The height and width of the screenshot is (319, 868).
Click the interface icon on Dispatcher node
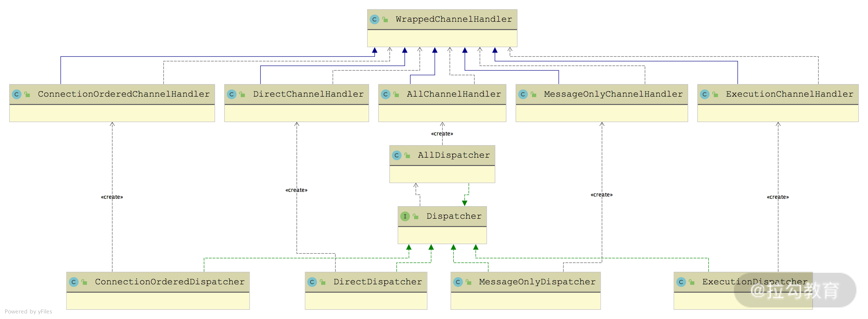(x=405, y=216)
